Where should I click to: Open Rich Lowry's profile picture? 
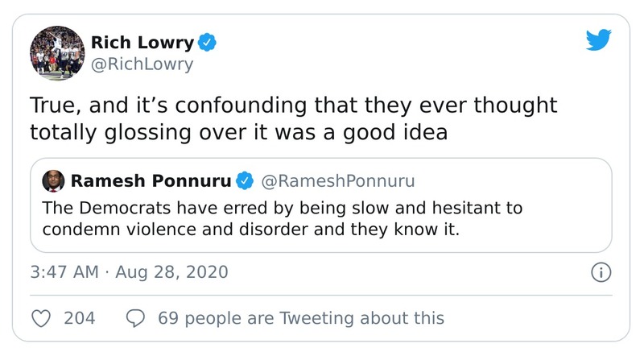coord(56,52)
